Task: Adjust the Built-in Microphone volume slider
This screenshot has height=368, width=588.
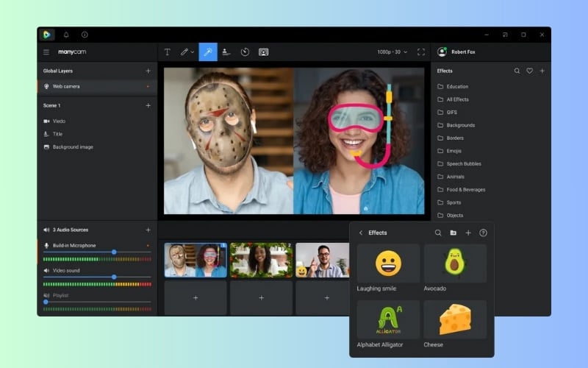Action: [114, 252]
